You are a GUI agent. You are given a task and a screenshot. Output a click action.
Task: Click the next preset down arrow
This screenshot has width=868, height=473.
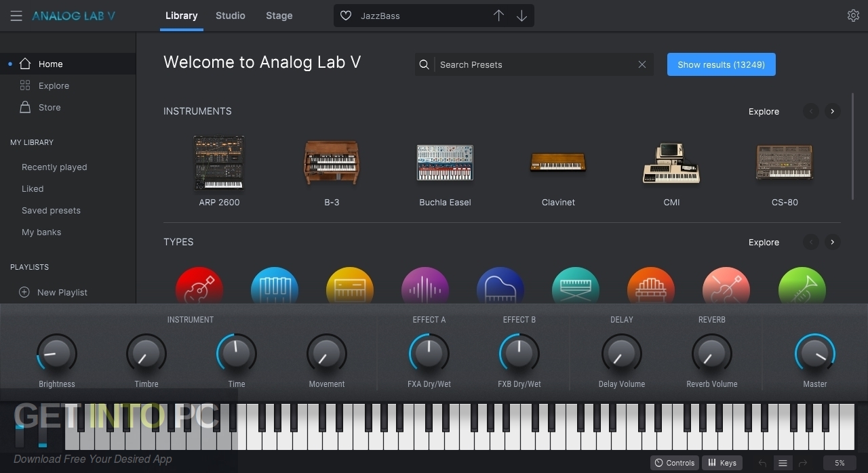[521, 15]
